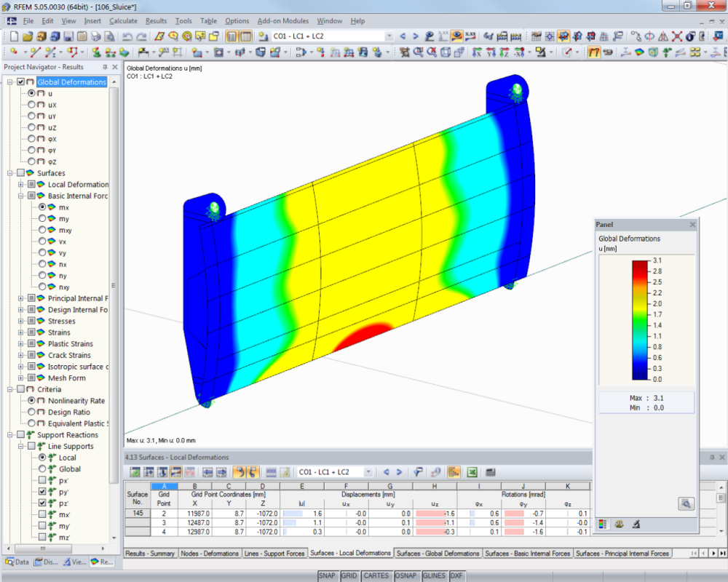The image size is (728, 582).
Task: Toggle the DXF status bar button
Action: point(456,575)
